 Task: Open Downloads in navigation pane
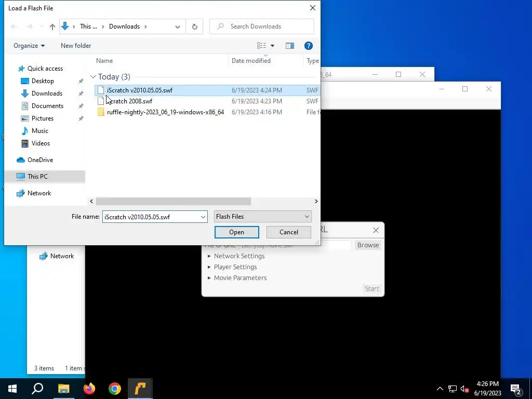point(47,94)
